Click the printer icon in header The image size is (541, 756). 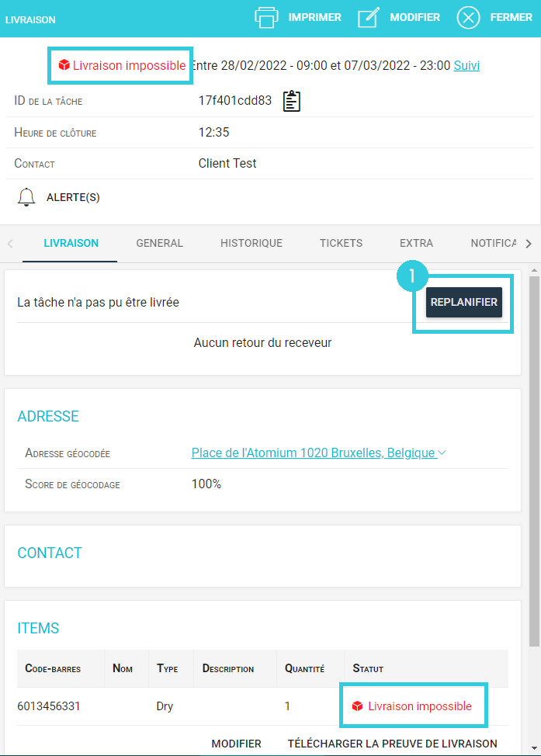(266, 18)
